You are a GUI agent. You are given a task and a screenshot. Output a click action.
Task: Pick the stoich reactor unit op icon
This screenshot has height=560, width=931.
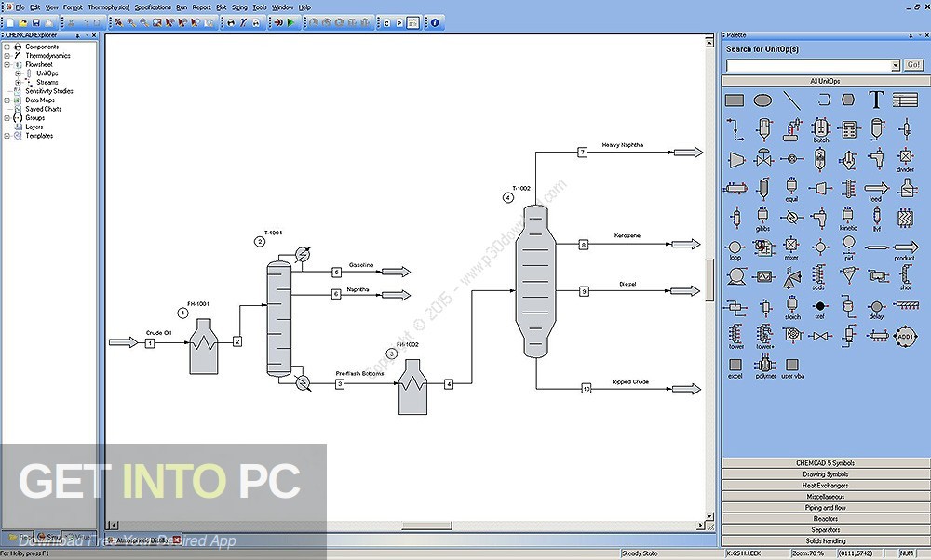pyautogui.click(x=791, y=307)
